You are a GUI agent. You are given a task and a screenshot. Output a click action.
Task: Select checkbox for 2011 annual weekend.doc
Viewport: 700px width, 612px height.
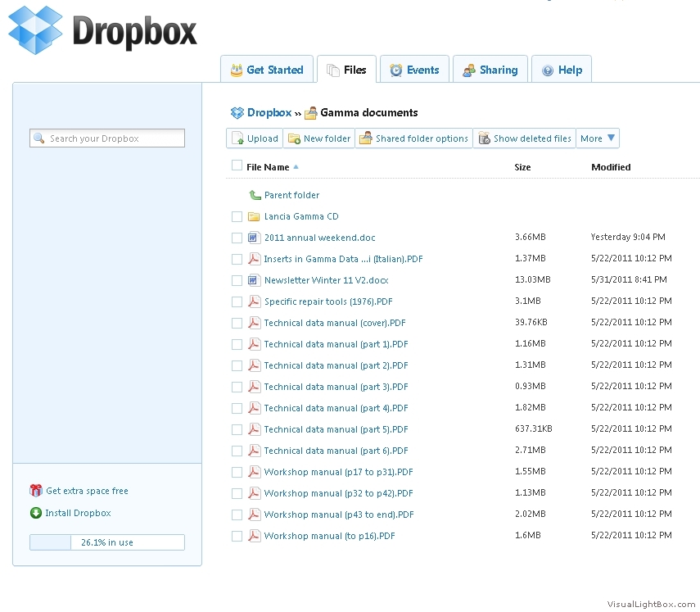[237, 238]
